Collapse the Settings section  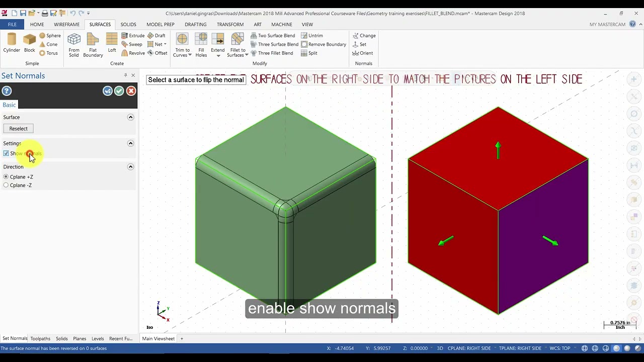coord(130,143)
